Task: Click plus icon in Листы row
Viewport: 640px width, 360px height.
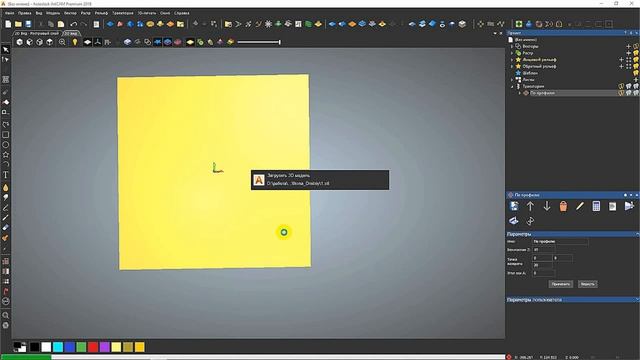Action: (636, 80)
